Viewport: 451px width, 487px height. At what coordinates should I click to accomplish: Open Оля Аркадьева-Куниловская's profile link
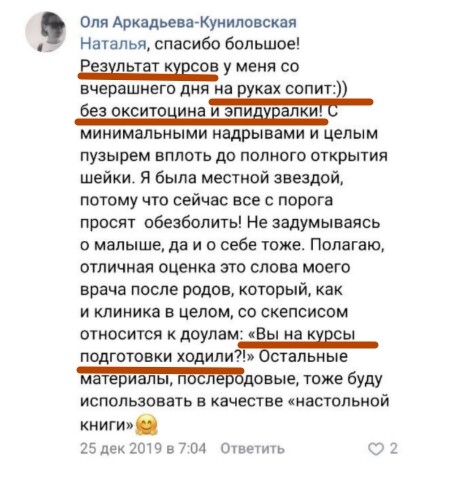188,22
